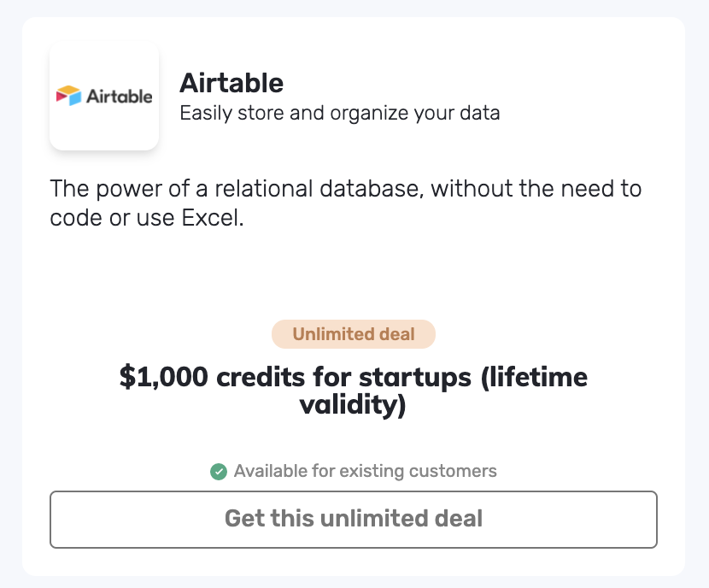Click the bold Airtable heading title
The image size is (709, 588).
(x=231, y=83)
